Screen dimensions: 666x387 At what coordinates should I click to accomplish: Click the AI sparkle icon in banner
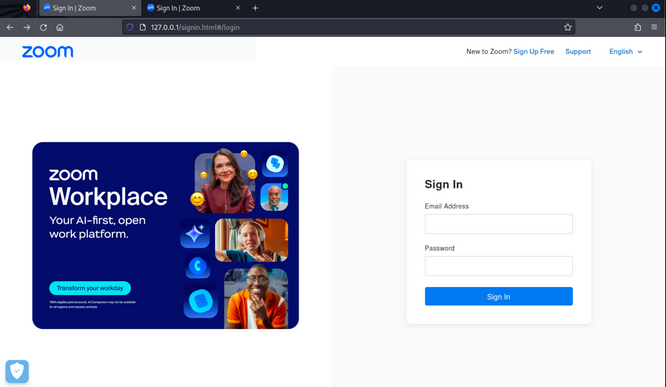195,233
